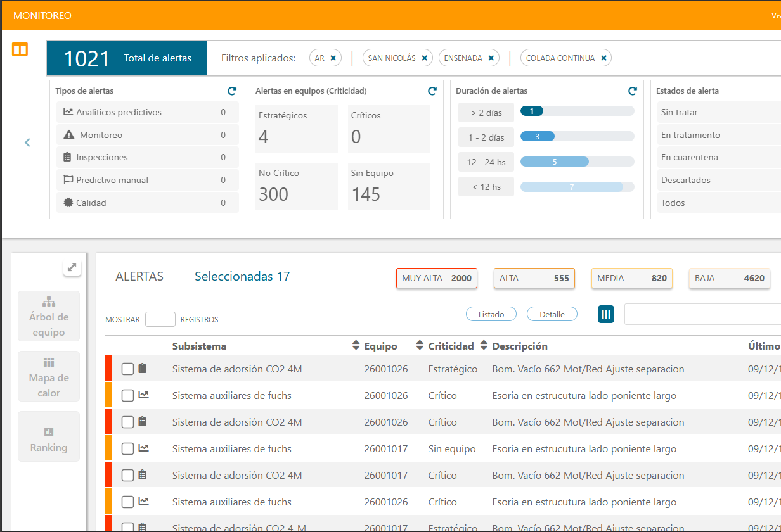This screenshot has height=532, width=781.
Task: Click the expand arrows icon in sidebar
Action: (72, 267)
